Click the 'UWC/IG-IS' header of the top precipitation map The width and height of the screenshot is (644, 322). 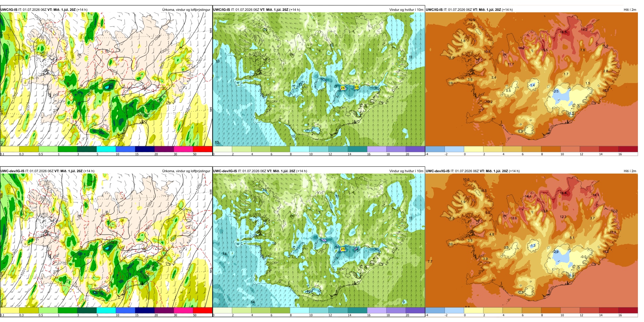(x=9, y=10)
